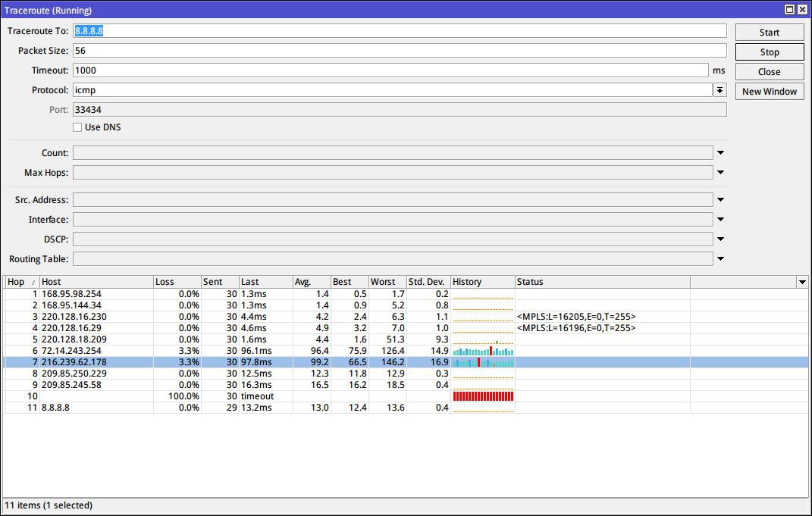
Task: Click the Close button below Stop
Action: (x=769, y=72)
